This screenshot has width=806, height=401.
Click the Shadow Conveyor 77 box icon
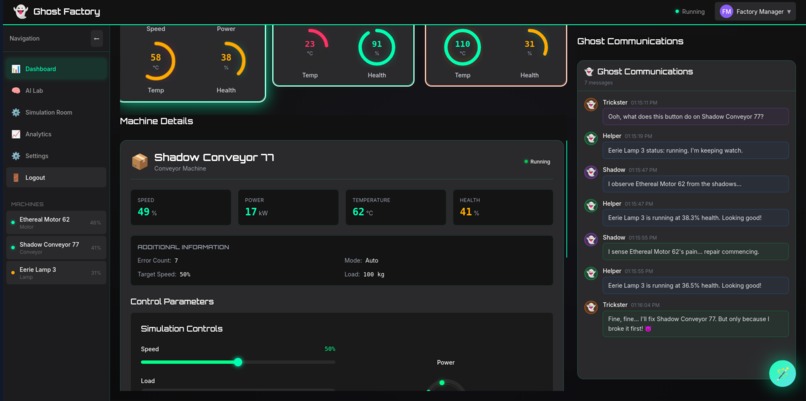click(x=140, y=161)
